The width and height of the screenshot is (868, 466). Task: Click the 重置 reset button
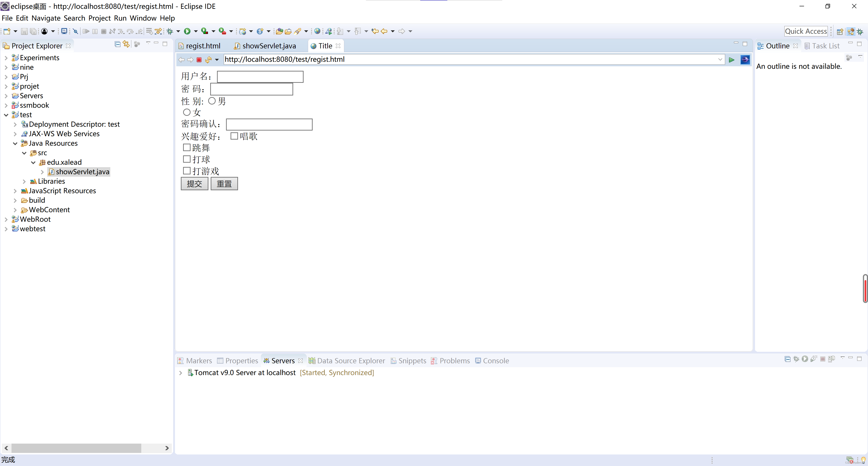tap(224, 184)
